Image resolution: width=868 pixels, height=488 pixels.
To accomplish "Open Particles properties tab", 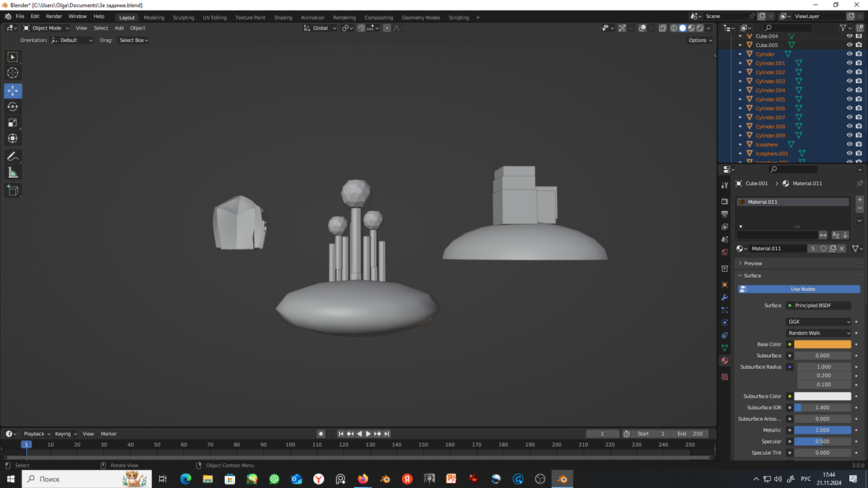I will tap(725, 310).
